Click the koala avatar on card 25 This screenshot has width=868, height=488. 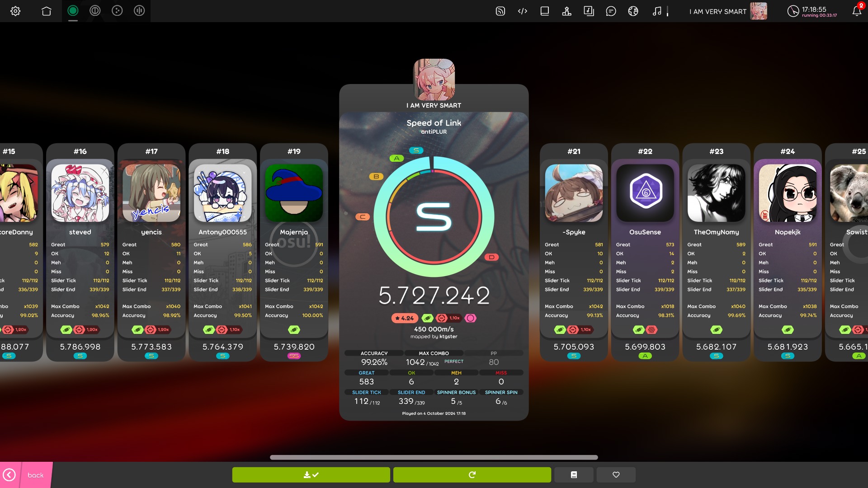click(x=849, y=193)
